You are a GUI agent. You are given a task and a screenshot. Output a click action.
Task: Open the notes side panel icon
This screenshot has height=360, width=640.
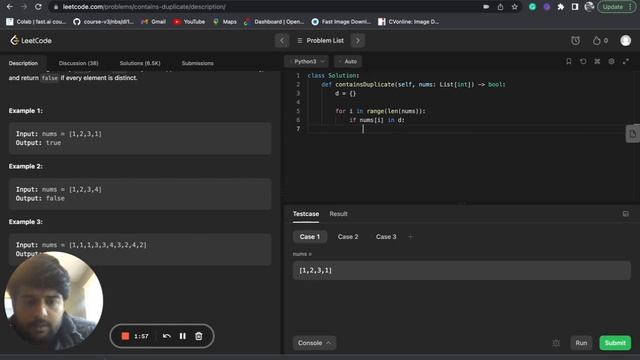(x=633, y=133)
